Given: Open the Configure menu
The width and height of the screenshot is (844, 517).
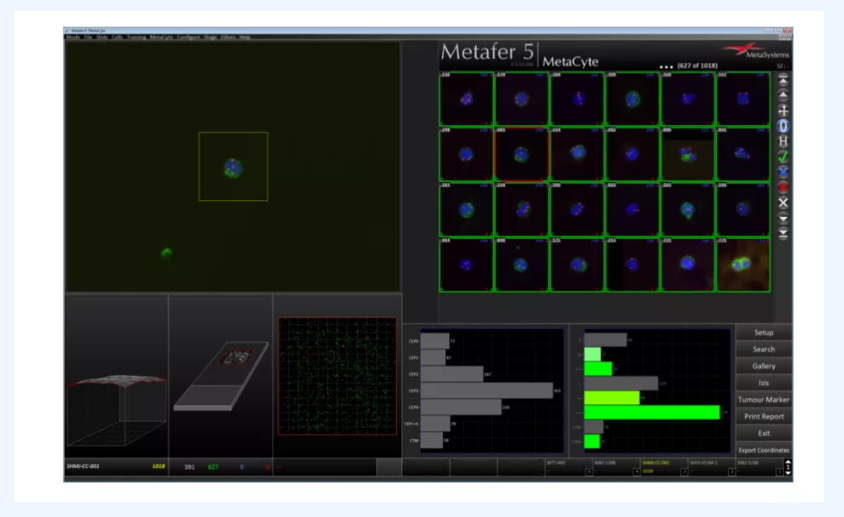Looking at the screenshot, I should point(188,37).
